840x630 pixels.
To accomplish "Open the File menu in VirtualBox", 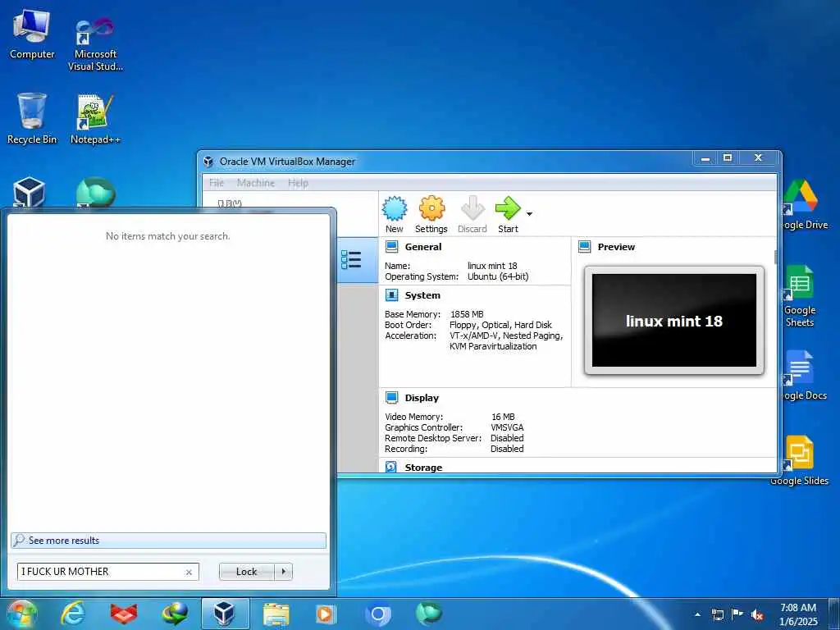I will (x=217, y=183).
